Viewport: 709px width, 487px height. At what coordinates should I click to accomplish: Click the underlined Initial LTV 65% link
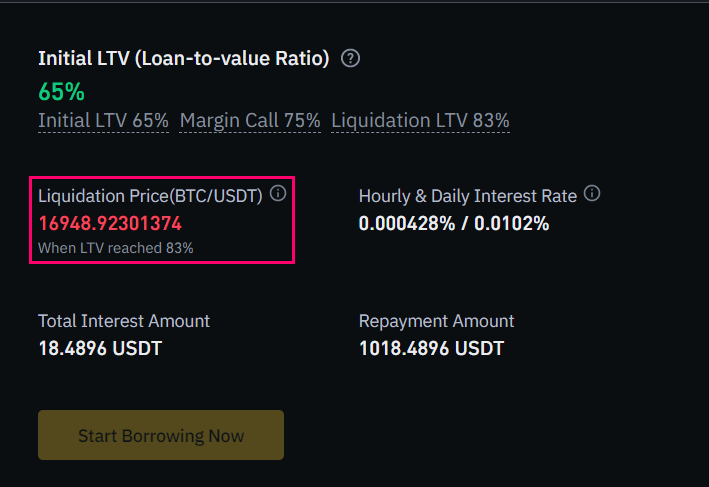[x=104, y=121]
